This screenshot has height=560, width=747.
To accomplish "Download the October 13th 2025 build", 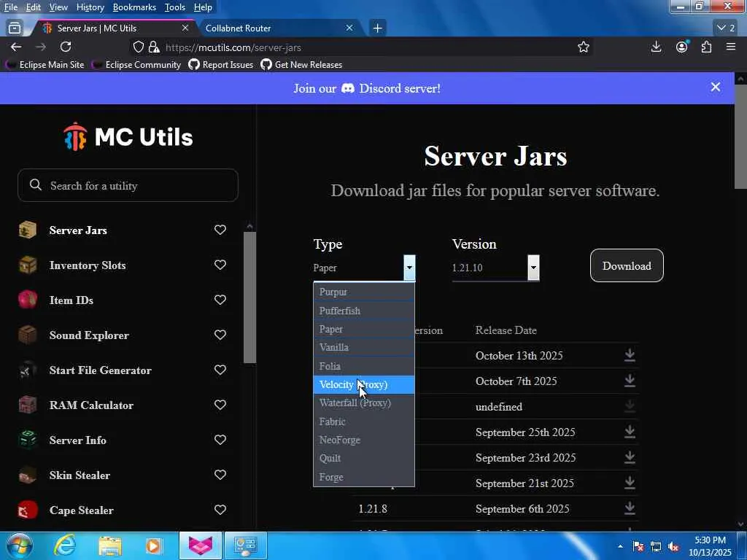I will pos(630,355).
